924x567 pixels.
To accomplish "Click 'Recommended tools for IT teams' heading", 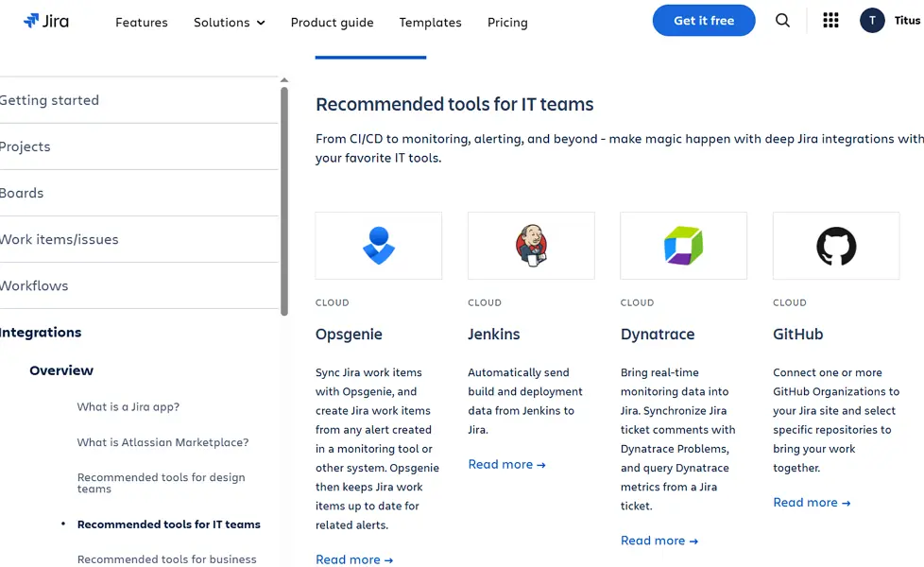I will tap(454, 104).
